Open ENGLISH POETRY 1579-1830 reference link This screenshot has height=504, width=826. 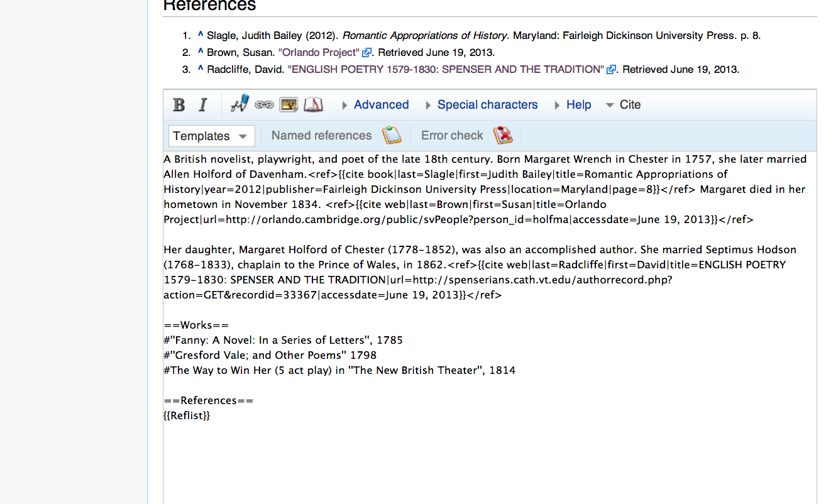click(x=446, y=70)
